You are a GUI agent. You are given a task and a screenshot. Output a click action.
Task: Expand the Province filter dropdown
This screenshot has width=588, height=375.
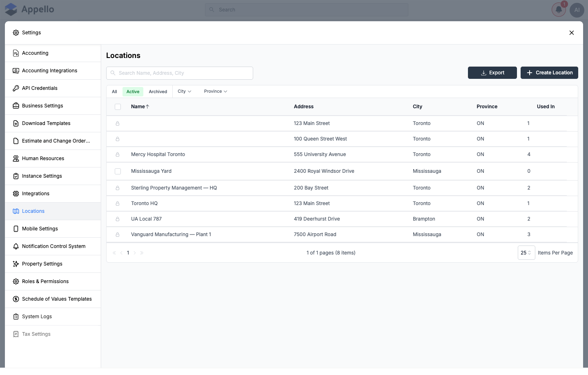coord(216,92)
